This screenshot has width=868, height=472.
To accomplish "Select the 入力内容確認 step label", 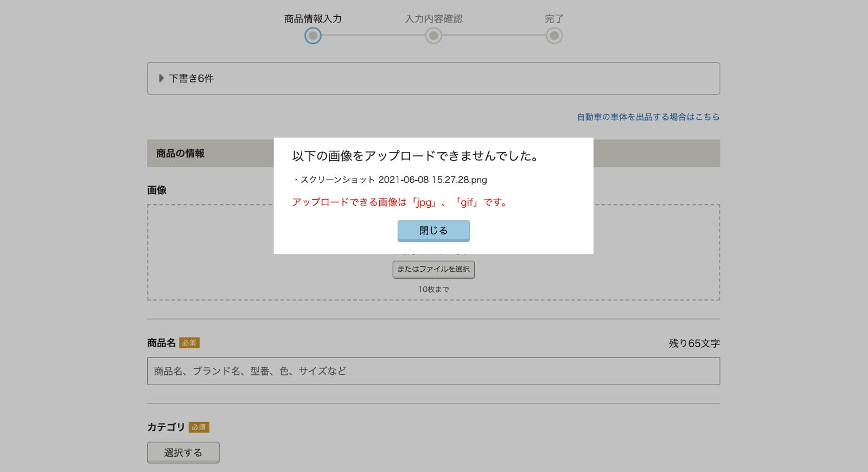I will coord(433,18).
